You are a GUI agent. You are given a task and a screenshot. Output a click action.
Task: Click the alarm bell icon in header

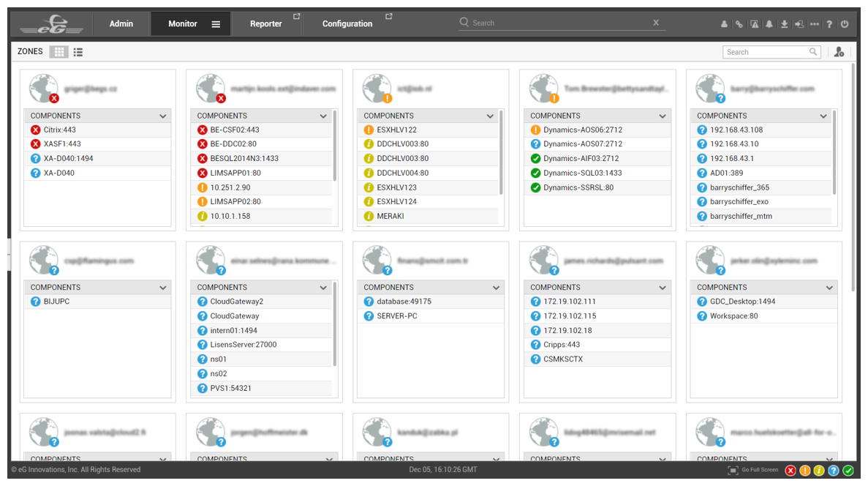click(x=769, y=24)
